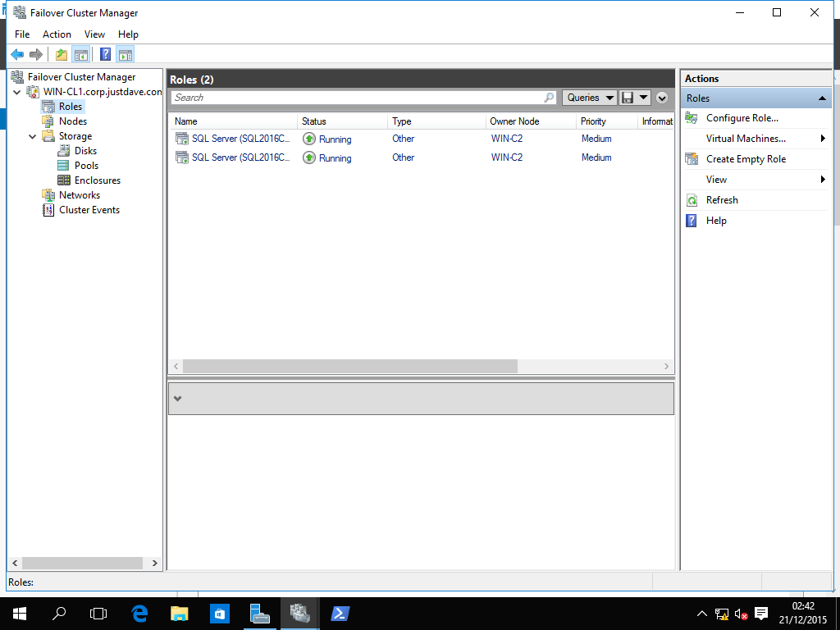840x630 pixels.
Task: Open the Action menu
Action: click(57, 34)
